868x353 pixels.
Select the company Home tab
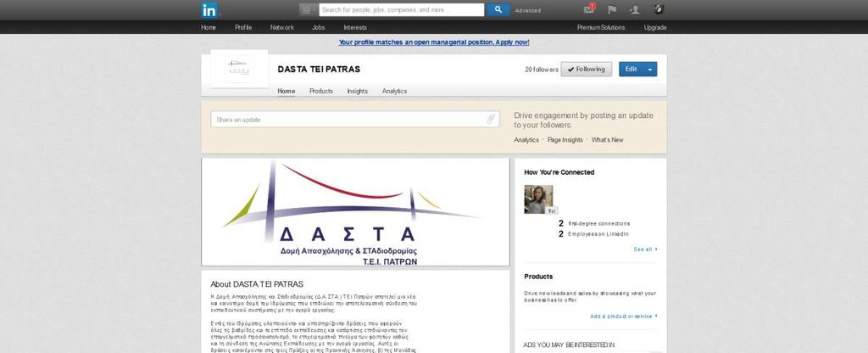[x=287, y=91]
